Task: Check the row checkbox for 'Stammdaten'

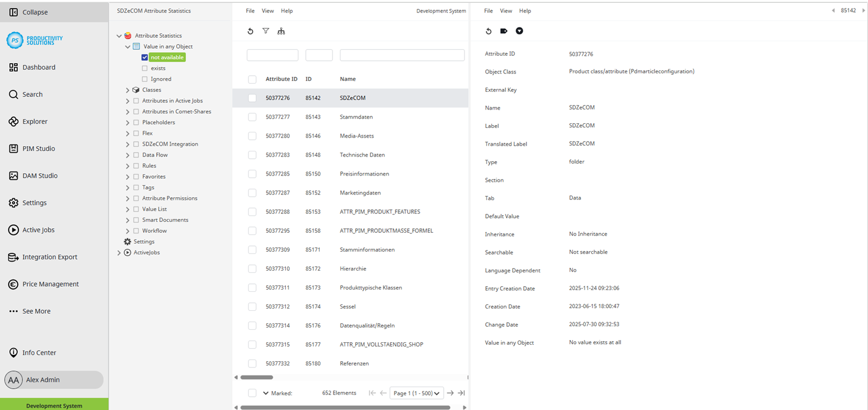Action: [252, 116]
